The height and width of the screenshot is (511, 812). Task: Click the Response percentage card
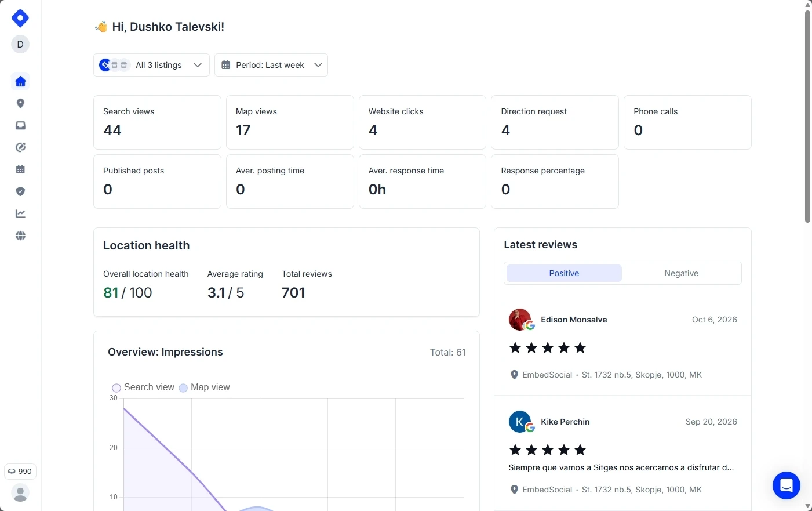[x=555, y=182]
